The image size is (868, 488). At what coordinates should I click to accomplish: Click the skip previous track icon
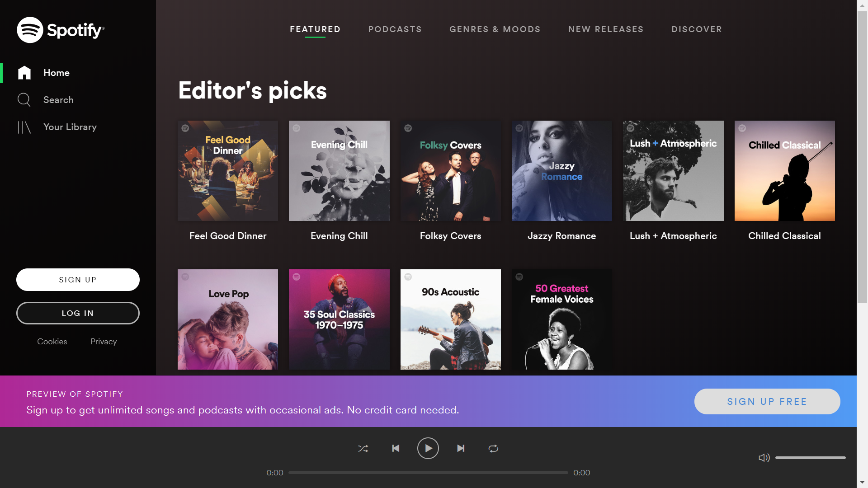click(395, 448)
